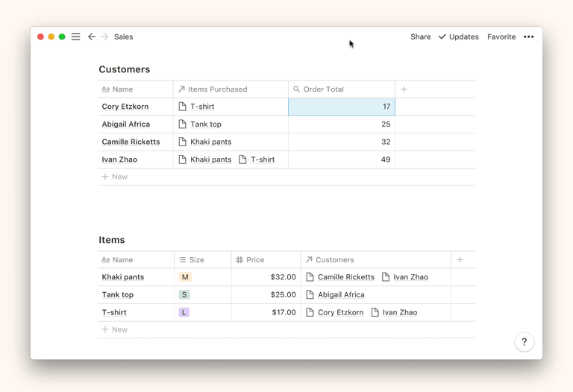Viewport: 573px width, 392px height.
Task: Add a new row in the Items table
Action: (115, 329)
